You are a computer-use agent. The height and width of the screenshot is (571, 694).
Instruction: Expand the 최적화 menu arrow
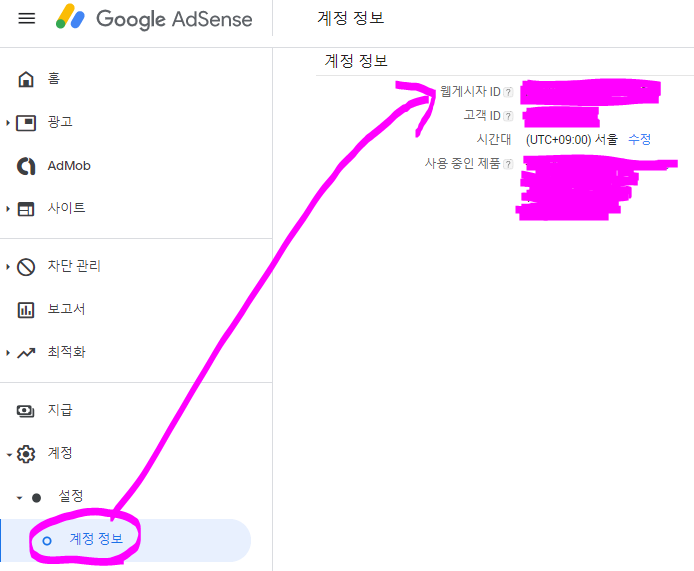[x=8, y=353]
